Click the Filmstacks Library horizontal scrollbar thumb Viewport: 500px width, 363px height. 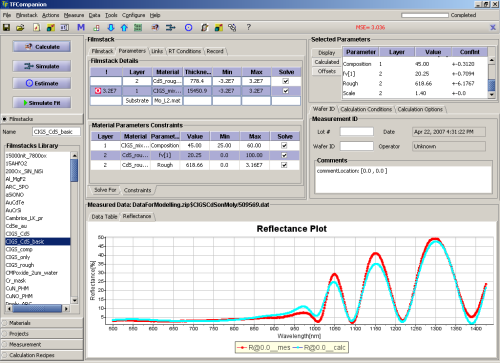37,309
